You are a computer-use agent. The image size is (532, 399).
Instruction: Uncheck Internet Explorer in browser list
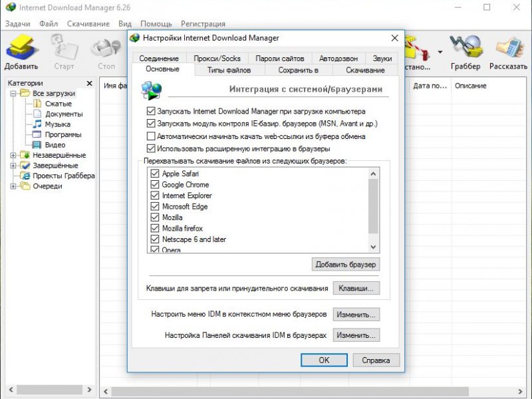[155, 196]
